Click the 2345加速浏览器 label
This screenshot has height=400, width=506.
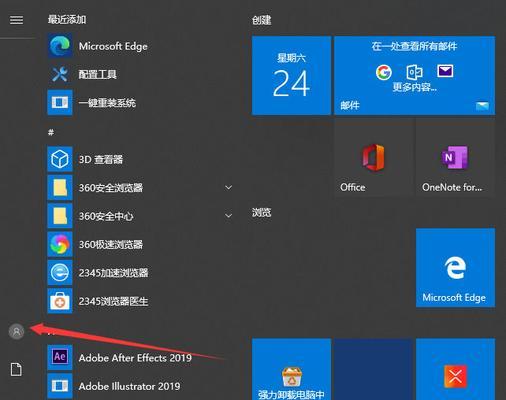[113, 273]
